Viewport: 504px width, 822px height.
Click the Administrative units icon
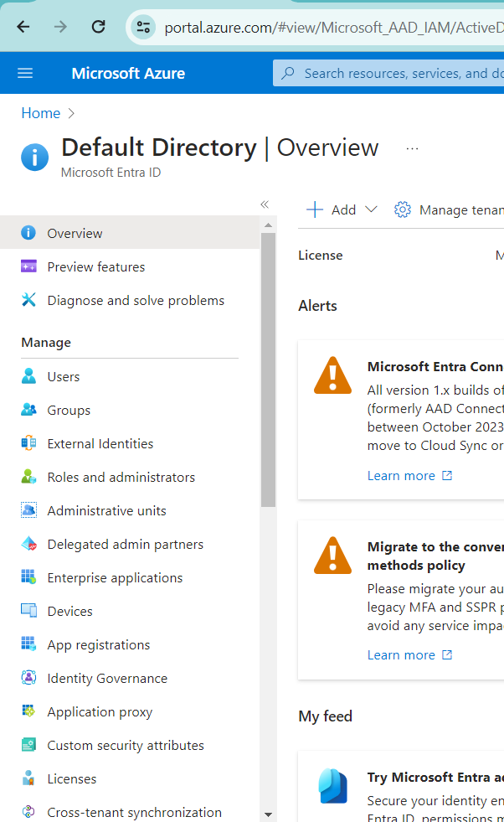pyautogui.click(x=28, y=510)
